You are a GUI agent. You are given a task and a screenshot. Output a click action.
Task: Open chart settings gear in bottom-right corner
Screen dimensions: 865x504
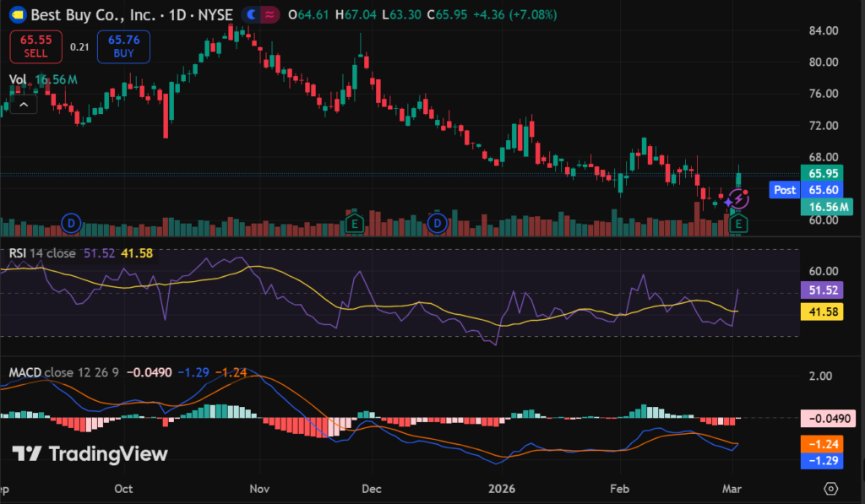click(830, 489)
